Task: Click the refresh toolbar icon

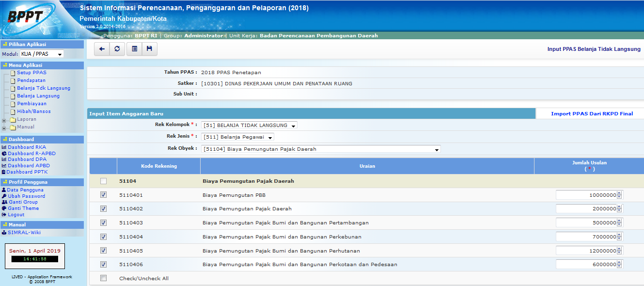Action: 117,49
